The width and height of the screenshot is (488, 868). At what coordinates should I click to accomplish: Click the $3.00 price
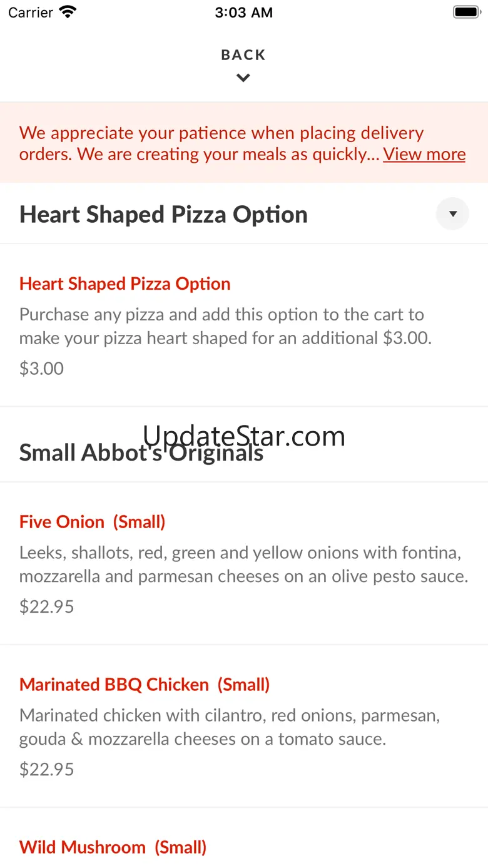tap(41, 368)
